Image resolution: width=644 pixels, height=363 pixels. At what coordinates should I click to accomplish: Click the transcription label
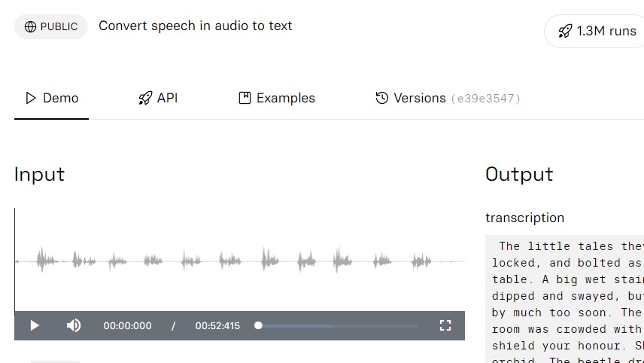pyautogui.click(x=525, y=218)
